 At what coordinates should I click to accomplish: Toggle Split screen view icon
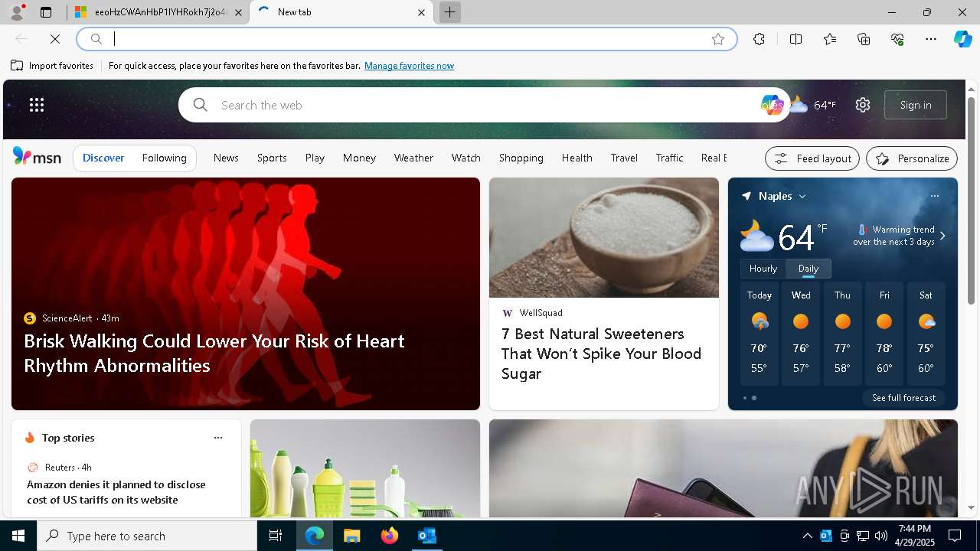click(795, 39)
